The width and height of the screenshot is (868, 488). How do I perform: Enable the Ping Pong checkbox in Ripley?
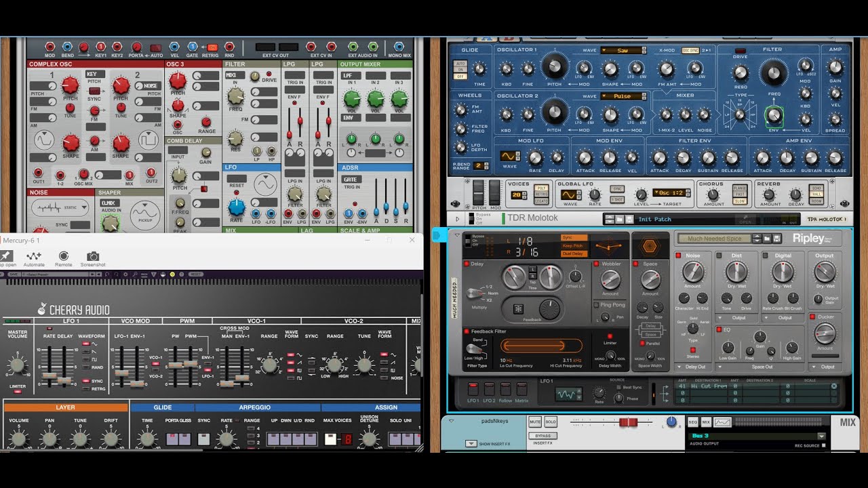[x=597, y=305]
